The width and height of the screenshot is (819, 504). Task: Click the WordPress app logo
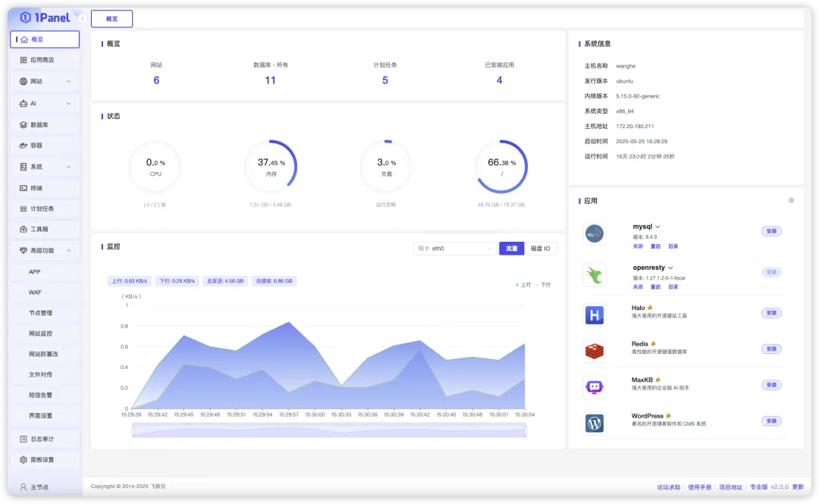click(595, 423)
